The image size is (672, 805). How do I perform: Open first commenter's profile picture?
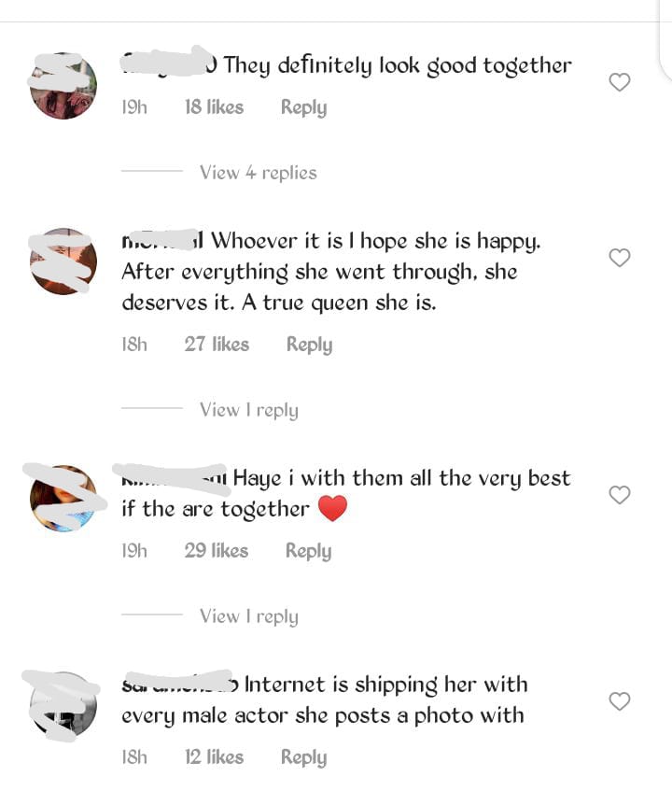pyautogui.click(x=63, y=86)
